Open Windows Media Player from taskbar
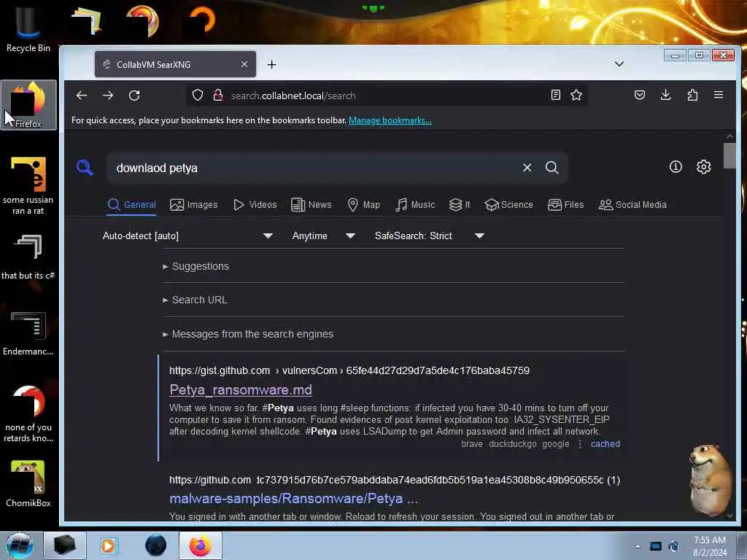Screen dimensions: 747x560 108,545
